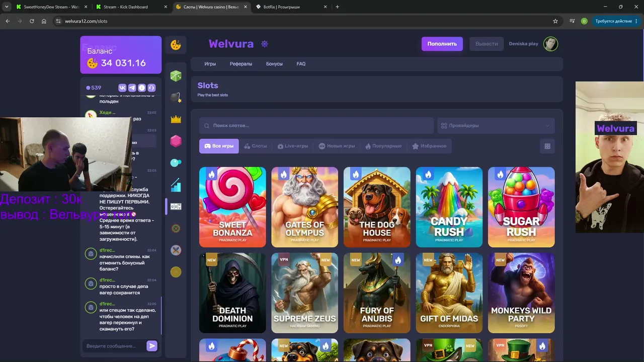The image size is (644, 362).
Task: Open a new browser tab
Action: coord(337,7)
